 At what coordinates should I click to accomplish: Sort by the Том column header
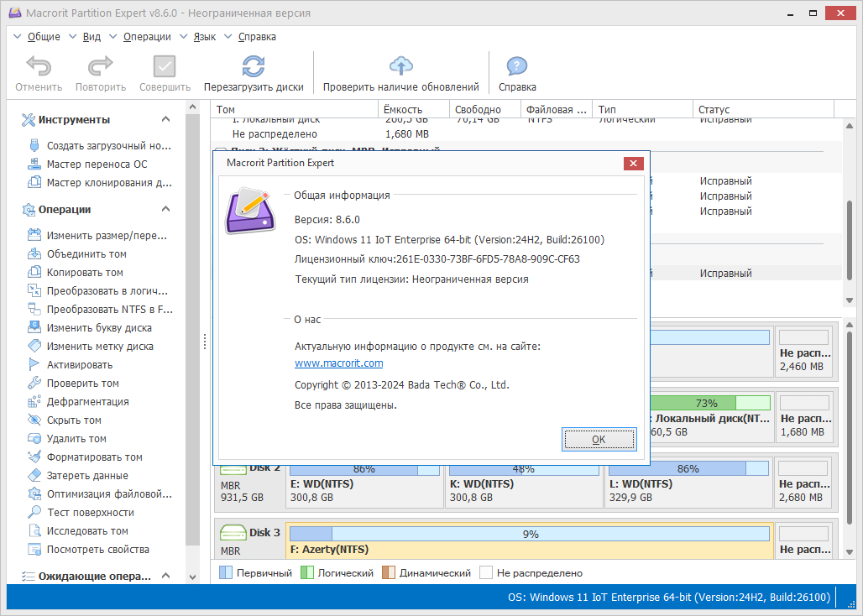coord(295,109)
